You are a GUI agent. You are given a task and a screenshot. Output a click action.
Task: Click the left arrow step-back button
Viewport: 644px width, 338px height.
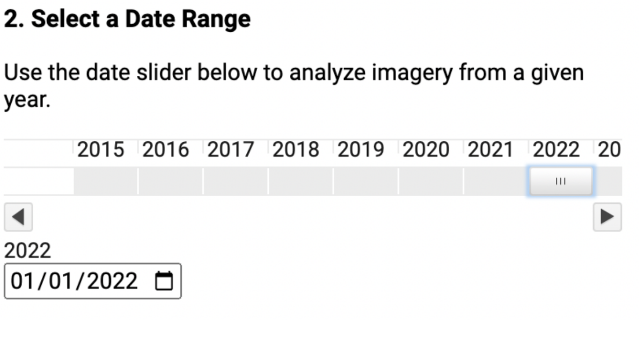(x=18, y=217)
